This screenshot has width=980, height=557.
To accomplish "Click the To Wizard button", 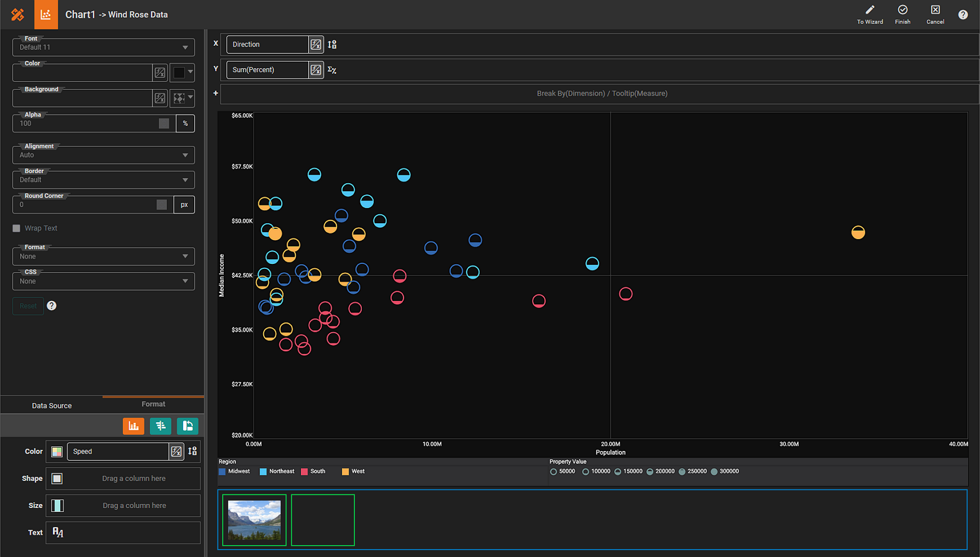I will pyautogui.click(x=870, y=14).
